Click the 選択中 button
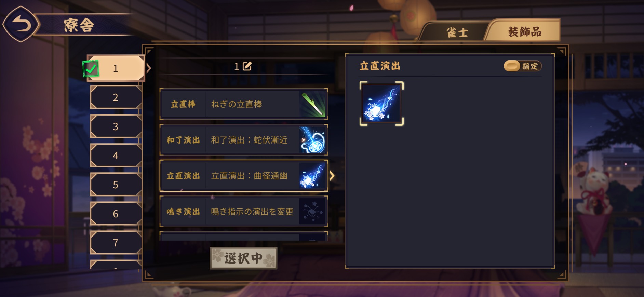 click(x=243, y=258)
